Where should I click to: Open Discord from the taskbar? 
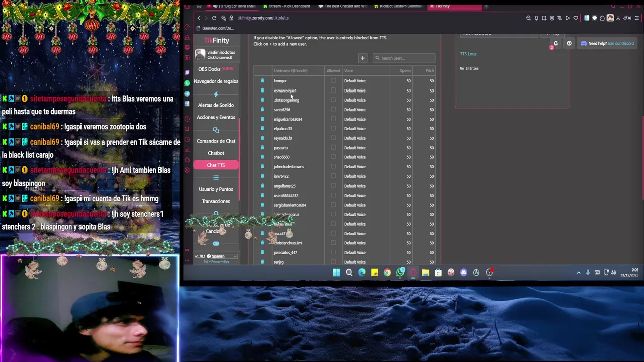[x=463, y=273]
